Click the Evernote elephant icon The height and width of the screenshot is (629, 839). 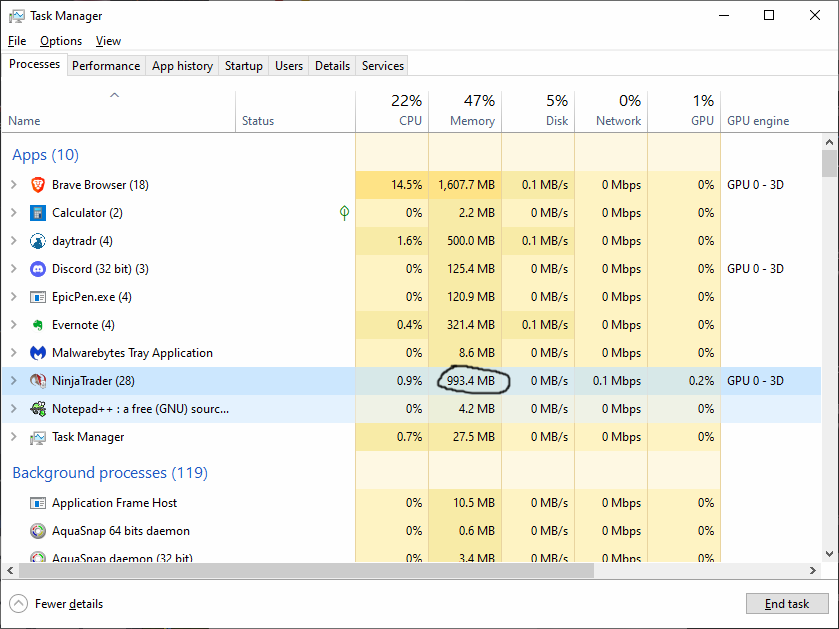click(37, 325)
